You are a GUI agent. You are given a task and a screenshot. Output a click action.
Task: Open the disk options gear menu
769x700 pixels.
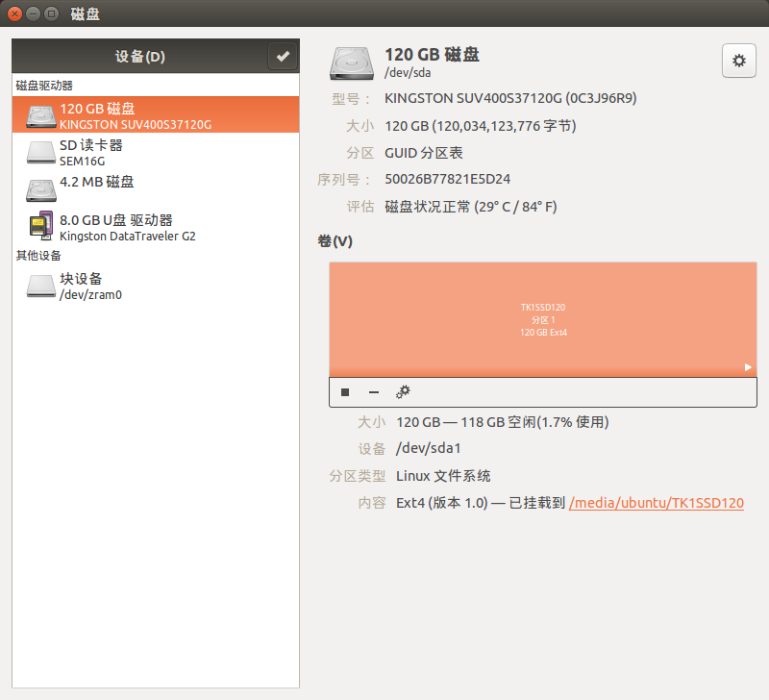click(x=738, y=61)
